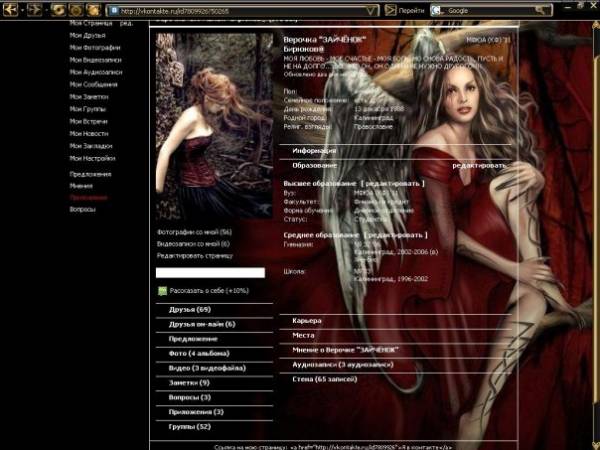
Task: Open Мои Настройки in sidebar
Action: click(92, 158)
